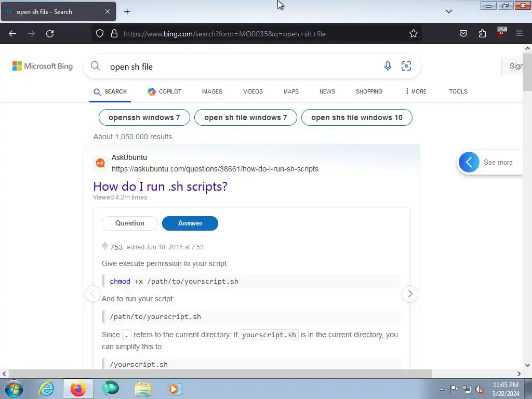Select the Firefox taskbar button

(78, 389)
